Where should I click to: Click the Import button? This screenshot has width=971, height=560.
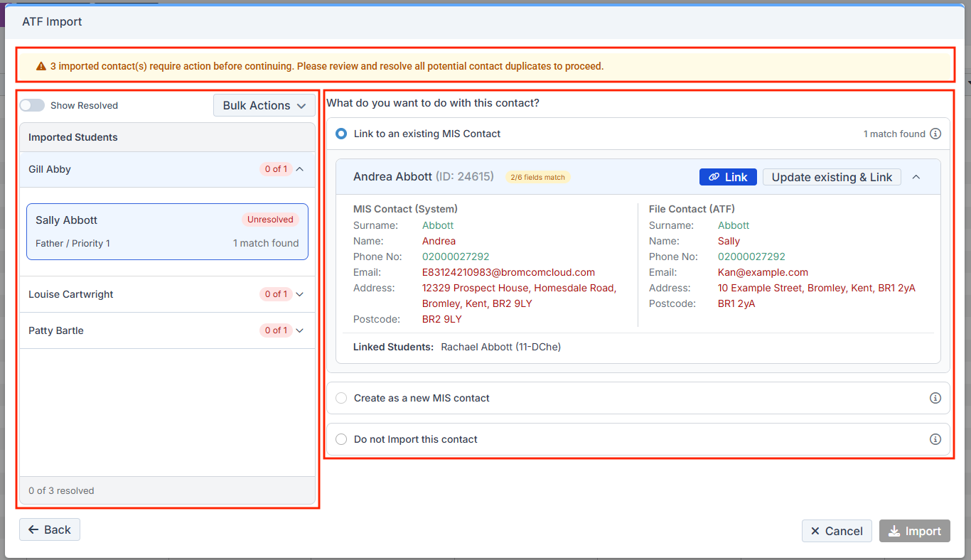915,531
